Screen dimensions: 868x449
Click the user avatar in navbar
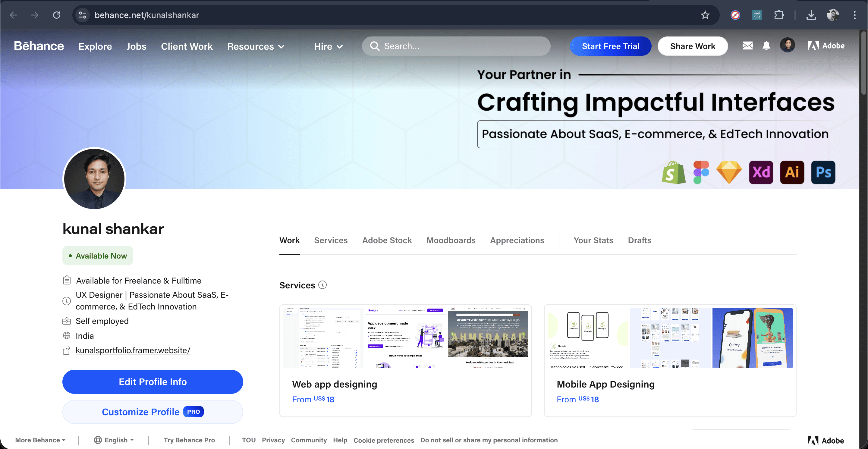[787, 46]
